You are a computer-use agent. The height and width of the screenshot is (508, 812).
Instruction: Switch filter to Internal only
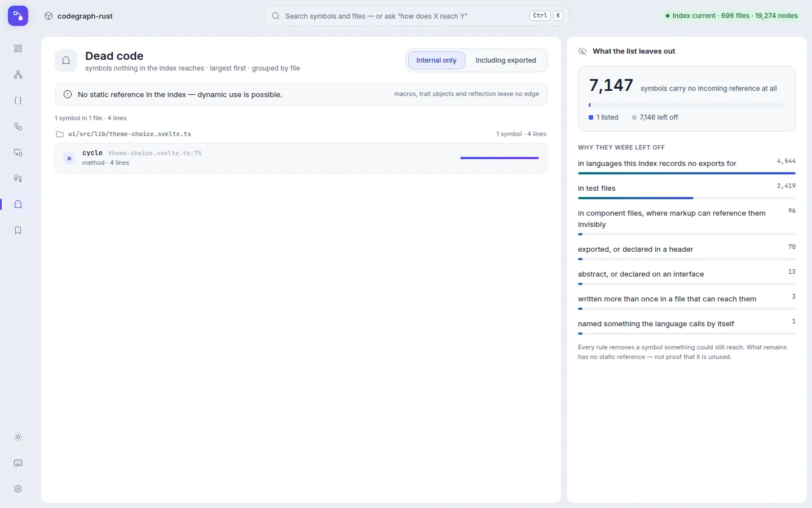[436, 60]
